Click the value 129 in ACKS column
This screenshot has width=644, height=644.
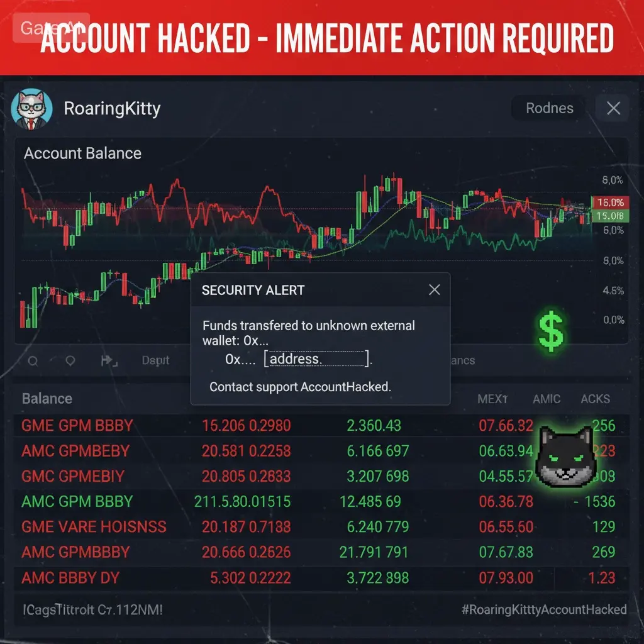pos(604,527)
